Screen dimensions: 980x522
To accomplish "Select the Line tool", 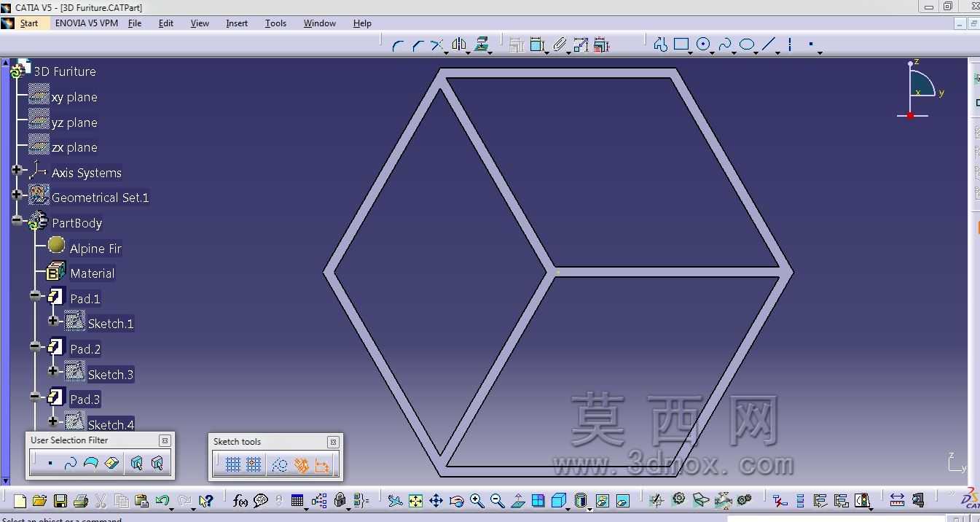I will click(769, 44).
